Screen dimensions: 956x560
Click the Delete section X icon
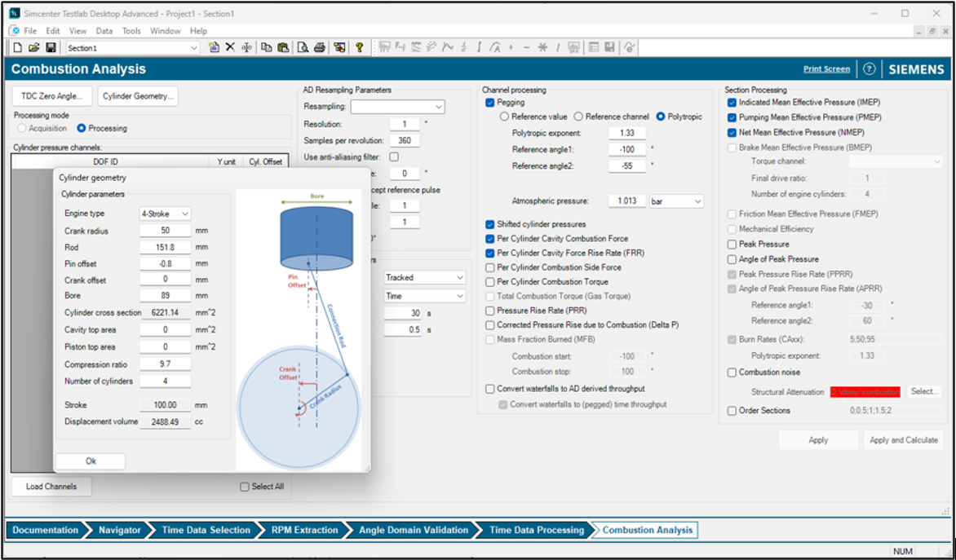point(230,47)
